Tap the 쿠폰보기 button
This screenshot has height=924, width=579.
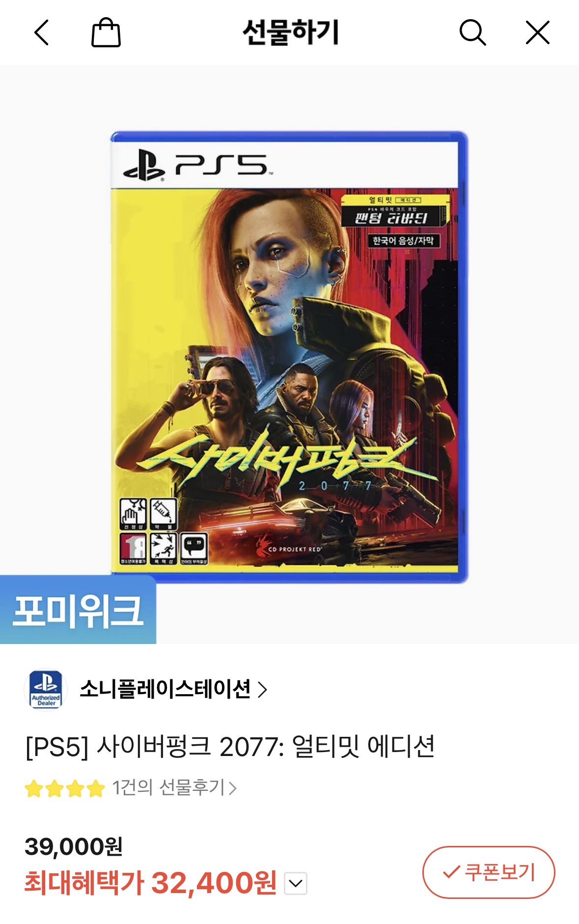click(x=489, y=872)
